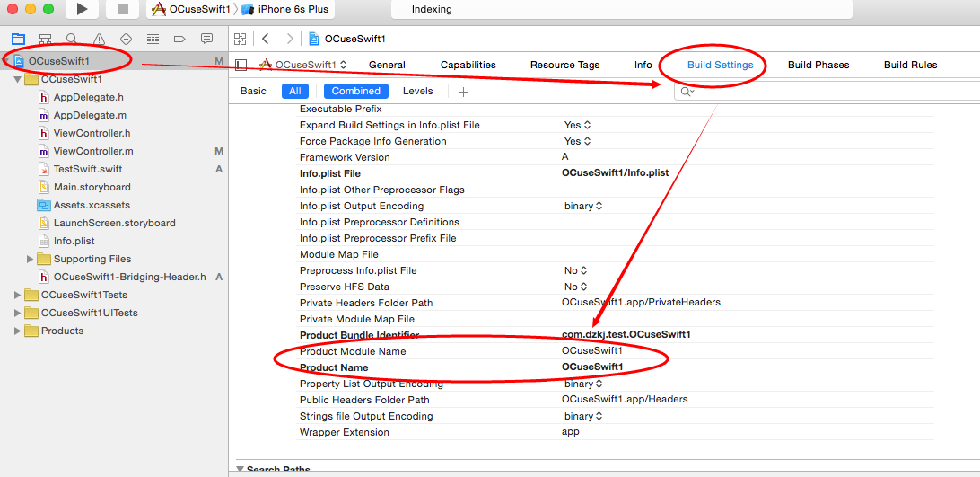Open AppDelegate.m file
Image resolution: width=980 pixels, height=477 pixels.
[90, 115]
